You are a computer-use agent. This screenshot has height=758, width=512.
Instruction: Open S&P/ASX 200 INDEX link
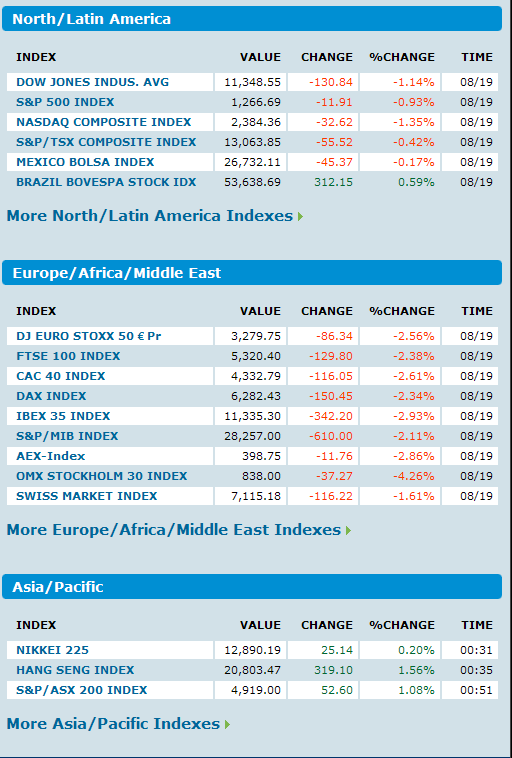82,690
